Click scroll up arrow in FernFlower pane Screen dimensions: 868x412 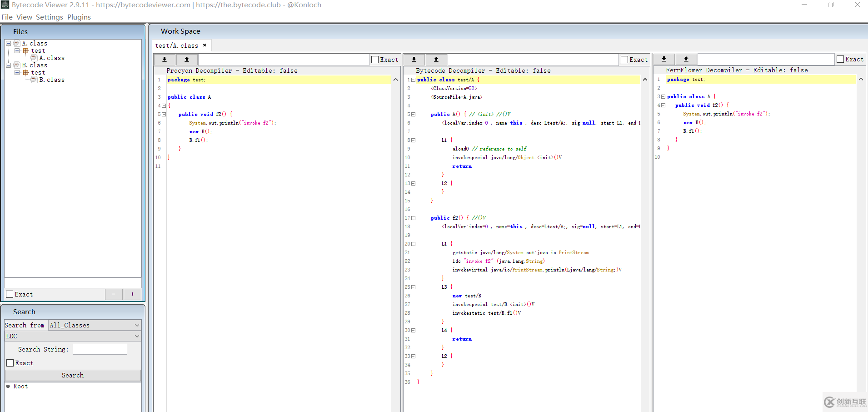(x=861, y=79)
